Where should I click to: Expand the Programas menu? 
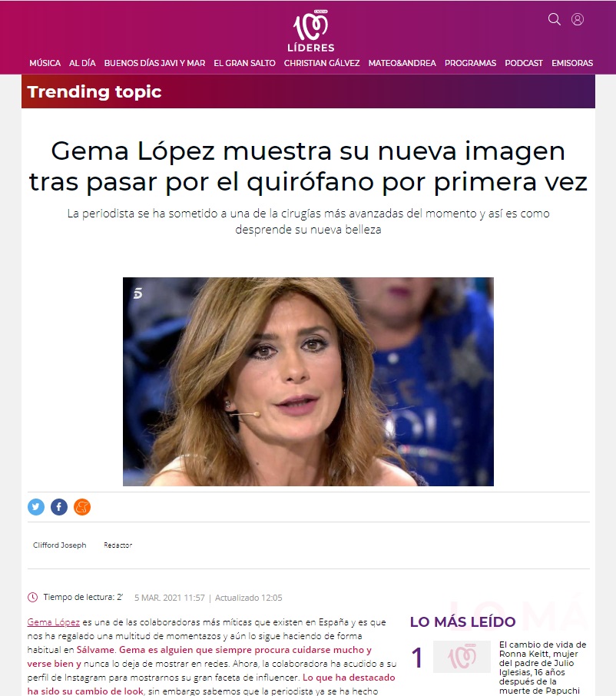470,63
